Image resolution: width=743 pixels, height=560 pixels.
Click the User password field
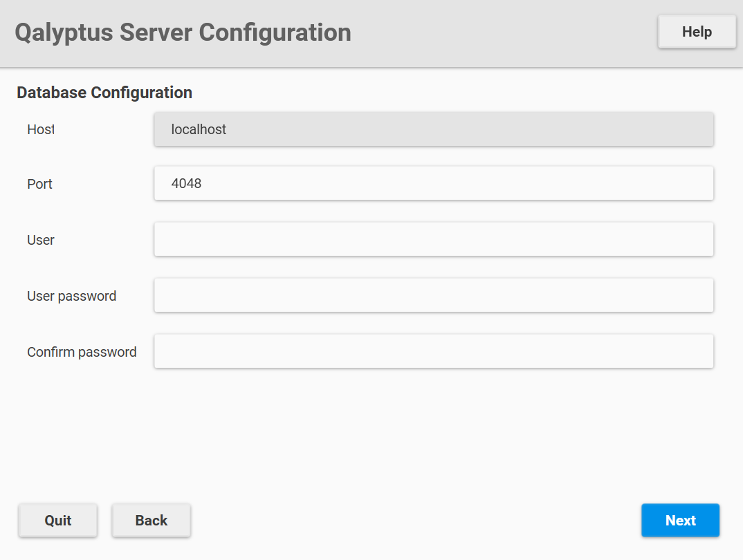pos(433,295)
